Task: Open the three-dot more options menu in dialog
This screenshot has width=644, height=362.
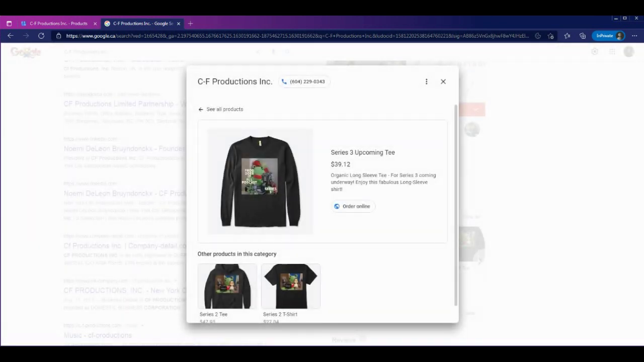Action: click(x=426, y=81)
